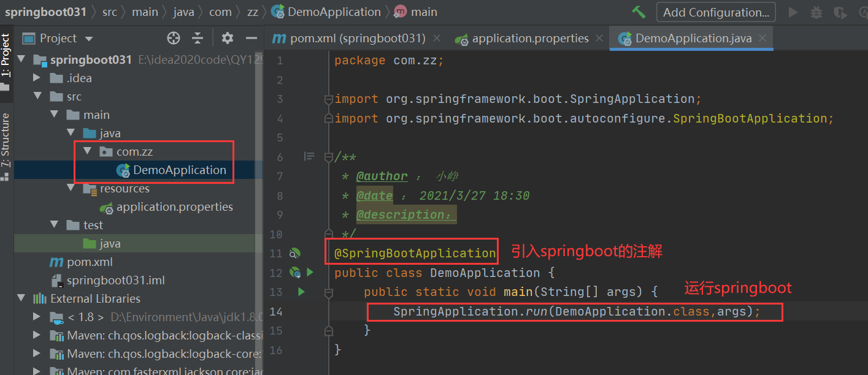Close the pom.xml editor tab

click(x=437, y=38)
